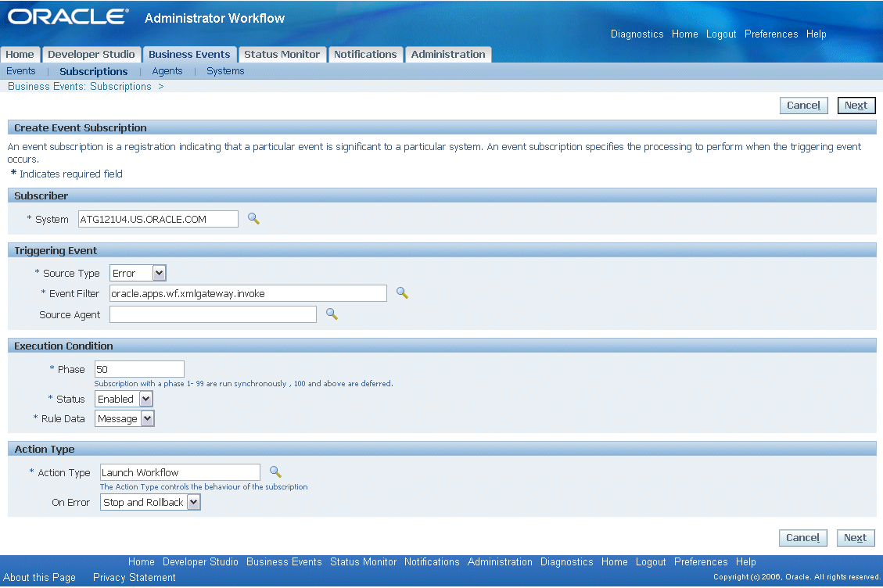The image size is (883, 588).
Task: Focus the Action Type input field
Action: click(180, 472)
